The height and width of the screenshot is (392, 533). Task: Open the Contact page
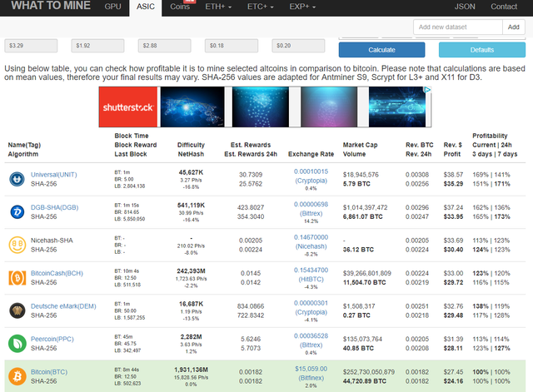(x=504, y=7)
